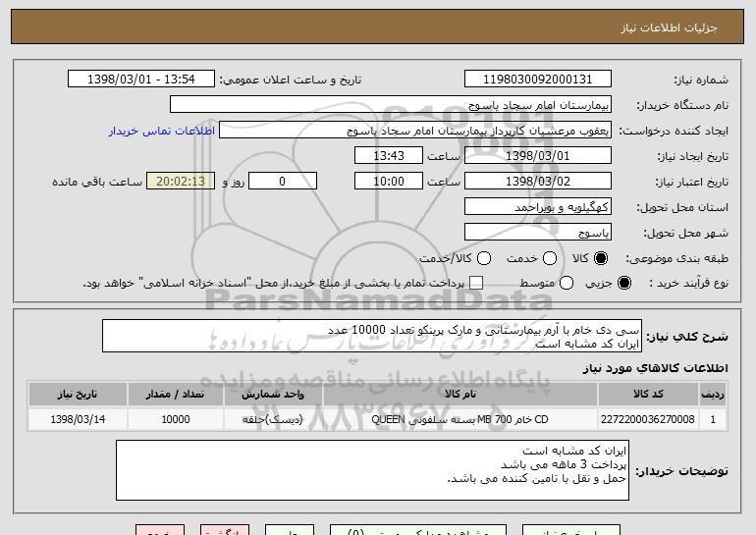Screen dimensions: 756x535
Task: Open the attached documents (0) button
Action: pyautogui.click(x=418, y=530)
